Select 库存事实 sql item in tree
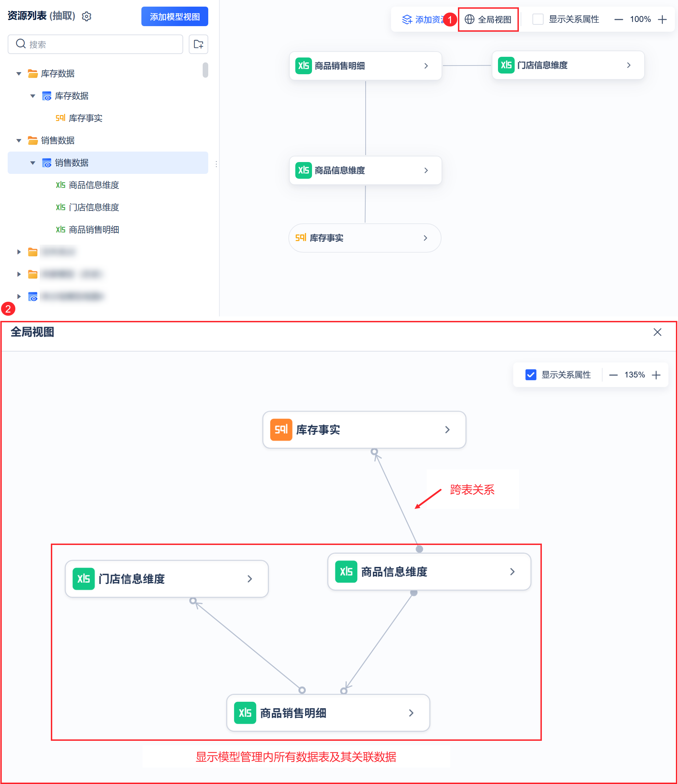Image resolution: width=678 pixels, height=784 pixels. [x=85, y=118]
